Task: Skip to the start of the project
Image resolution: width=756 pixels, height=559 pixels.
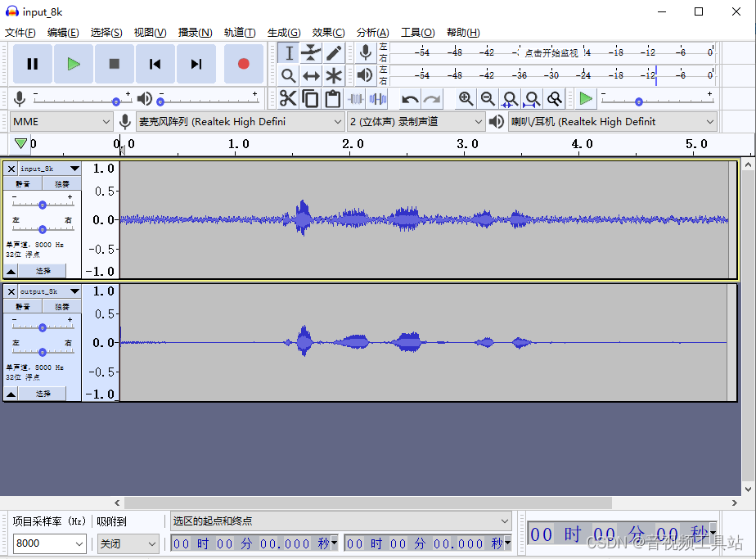Action: coord(155,64)
